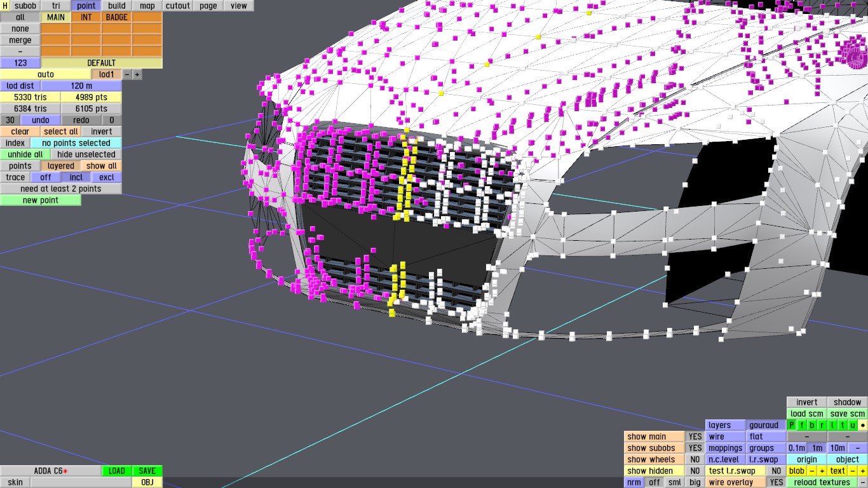The width and height of the screenshot is (868, 488).
Task: Click the redo button
Action: point(81,120)
